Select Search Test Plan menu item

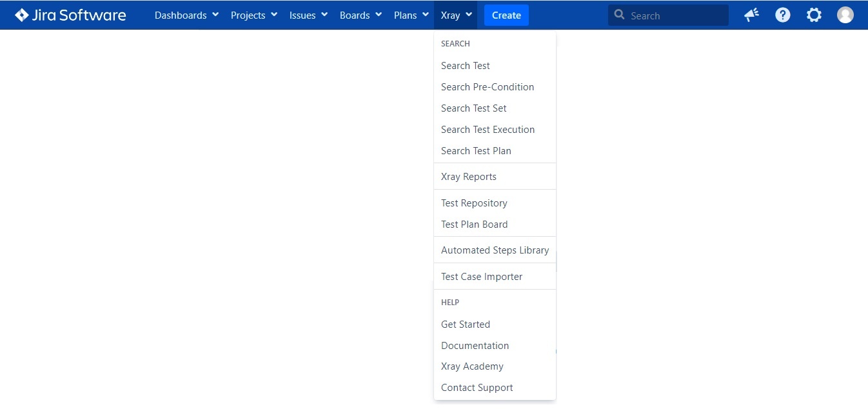[495, 151]
